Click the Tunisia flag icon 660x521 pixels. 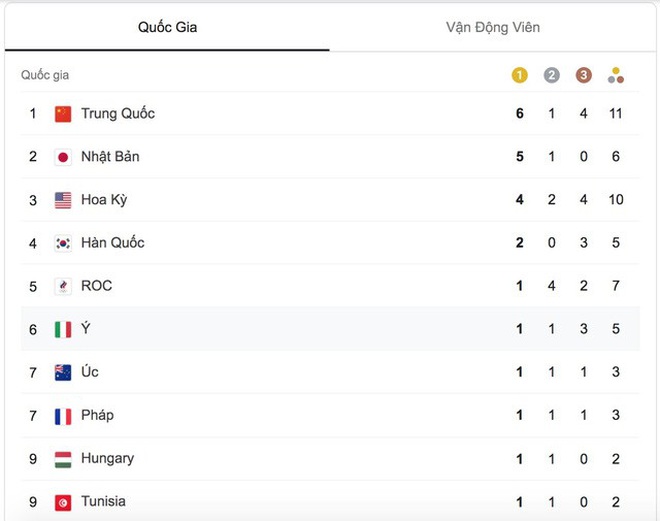tap(63, 502)
